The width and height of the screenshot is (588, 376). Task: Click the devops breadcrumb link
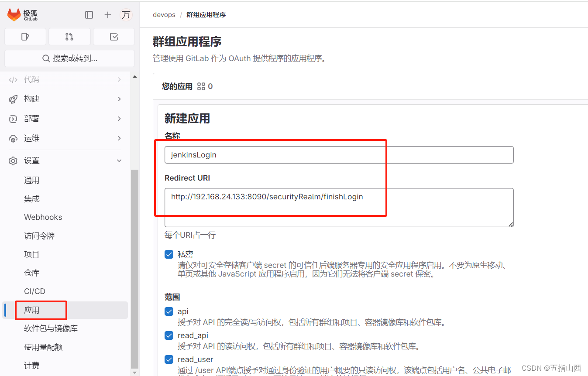click(164, 15)
